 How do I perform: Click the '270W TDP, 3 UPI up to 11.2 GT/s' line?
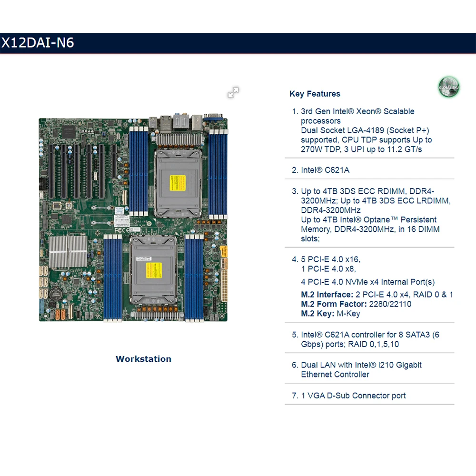(361, 149)
